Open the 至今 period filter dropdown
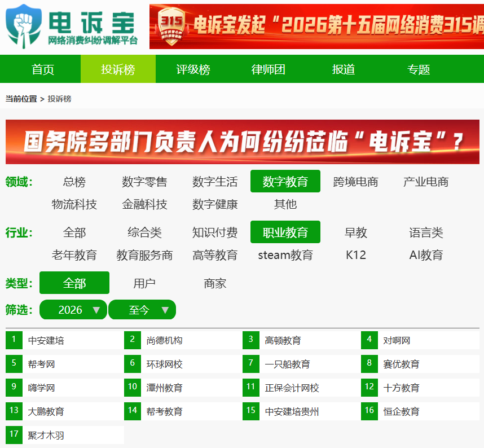Image resolution: width=484 pixels, height=448 pixels. (142, 310)
